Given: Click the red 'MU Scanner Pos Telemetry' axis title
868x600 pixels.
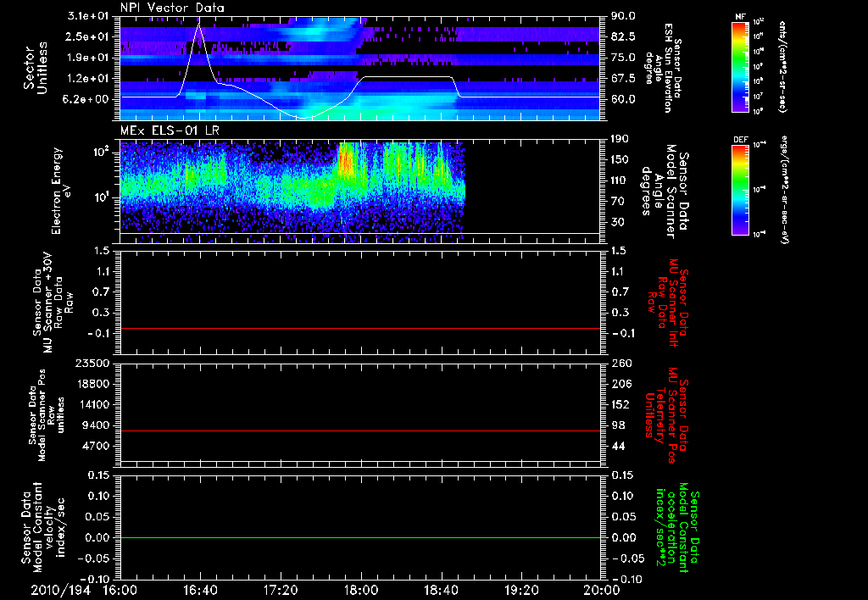Looking at the screenshot, I should (x=667, y=415).
